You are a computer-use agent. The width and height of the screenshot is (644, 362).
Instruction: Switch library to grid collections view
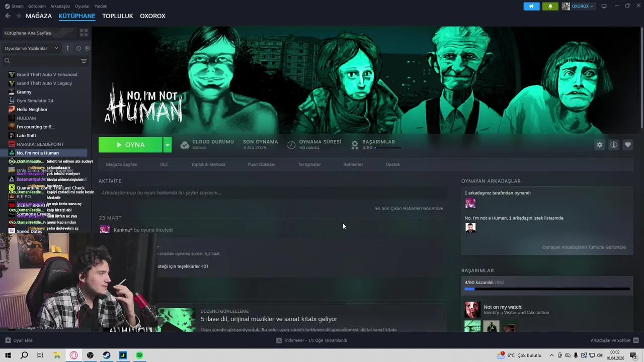84,33
